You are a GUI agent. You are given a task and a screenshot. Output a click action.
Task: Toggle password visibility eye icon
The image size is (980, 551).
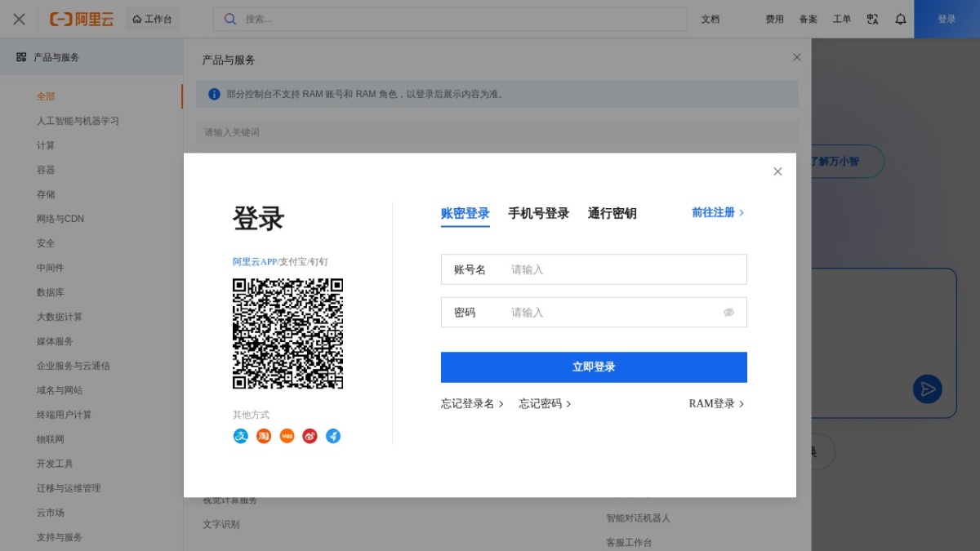pyautogui.click(x=728, y=313)
